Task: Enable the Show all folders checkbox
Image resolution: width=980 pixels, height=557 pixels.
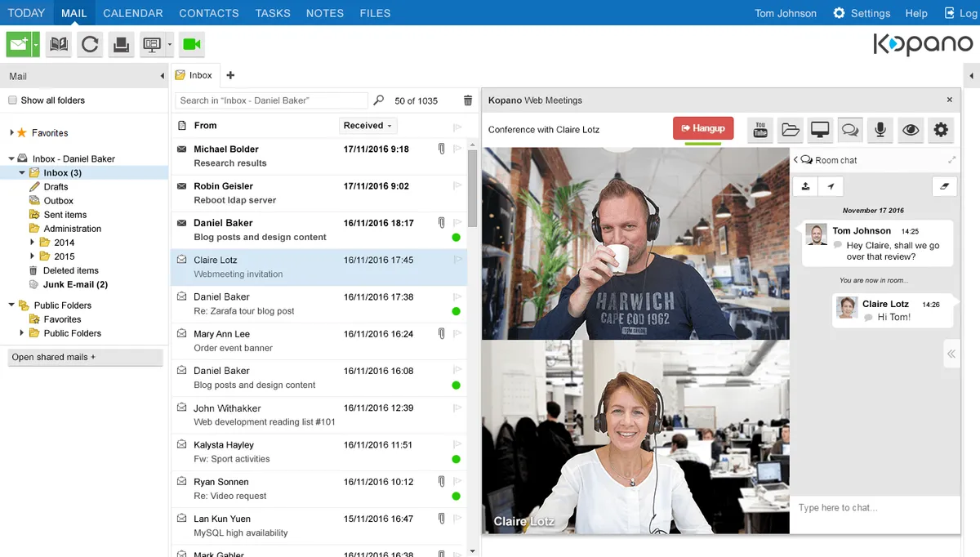Action: pos(12,100)
